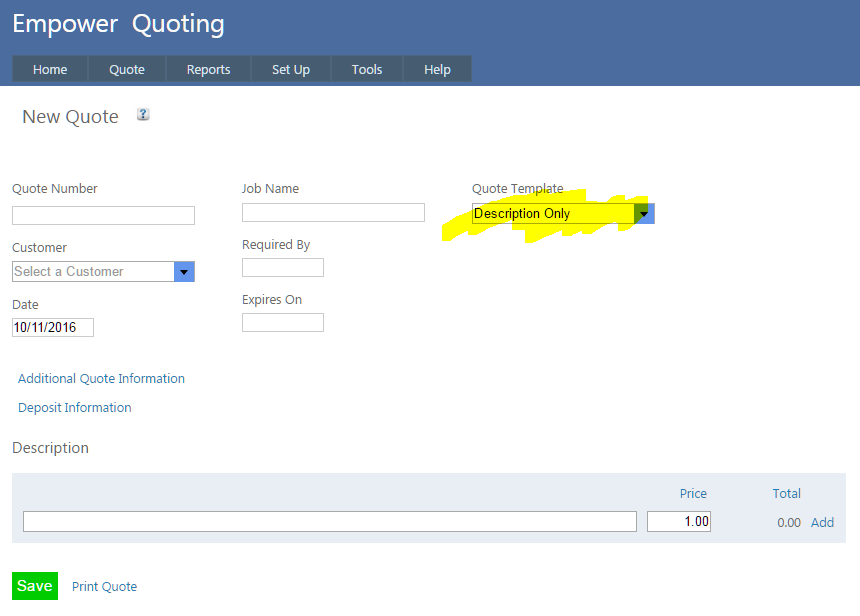Open the Tools menu

pos(367,69)
